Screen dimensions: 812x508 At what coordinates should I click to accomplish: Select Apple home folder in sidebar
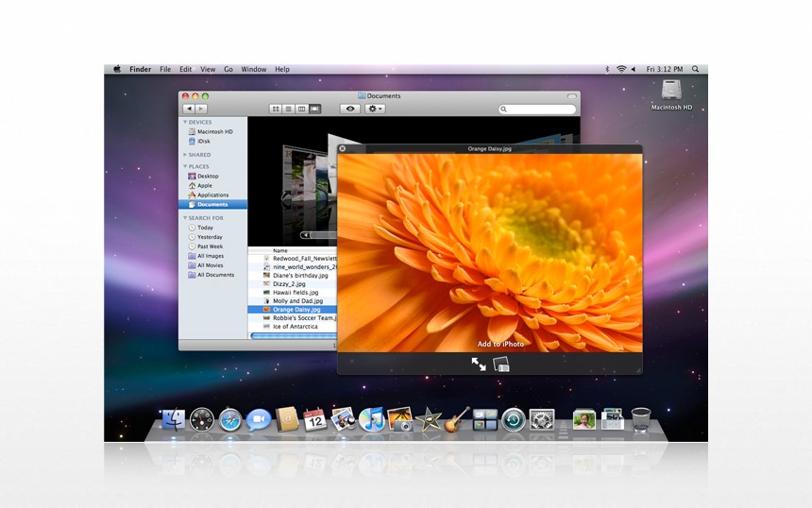pos(212,185)
